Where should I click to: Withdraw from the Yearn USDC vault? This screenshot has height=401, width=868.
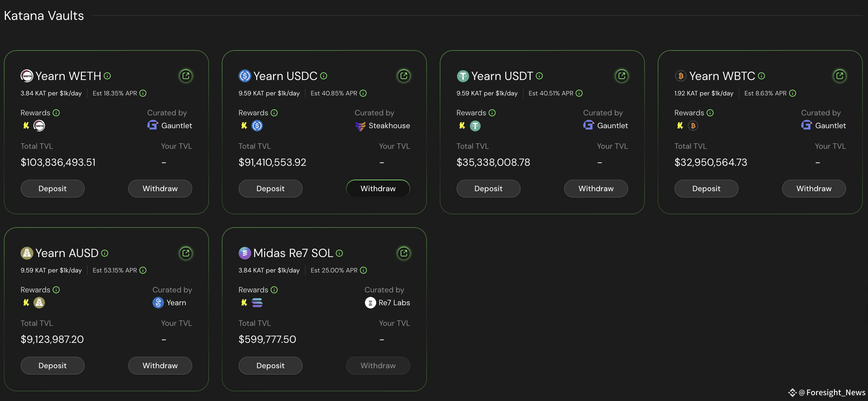tap(378, 189)
